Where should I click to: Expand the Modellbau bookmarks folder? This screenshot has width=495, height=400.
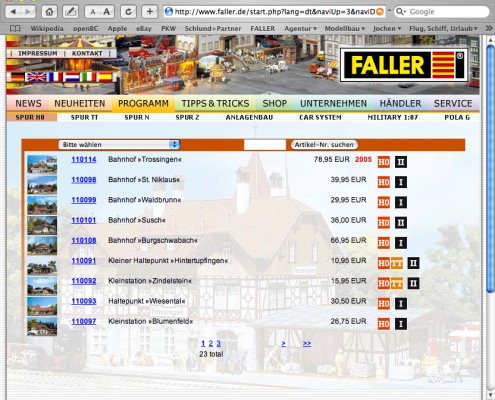[345, 29]
